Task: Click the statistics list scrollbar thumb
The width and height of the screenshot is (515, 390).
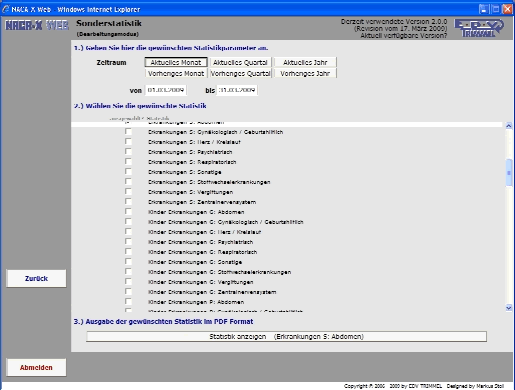Action: pos(509,173)
